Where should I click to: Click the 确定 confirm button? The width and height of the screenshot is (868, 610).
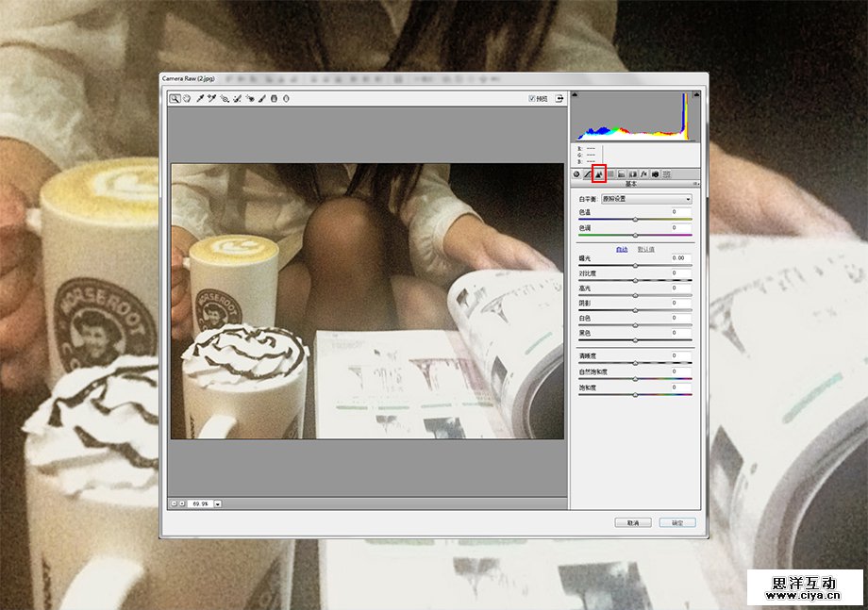pyautogui.click(x=677, y=522)
